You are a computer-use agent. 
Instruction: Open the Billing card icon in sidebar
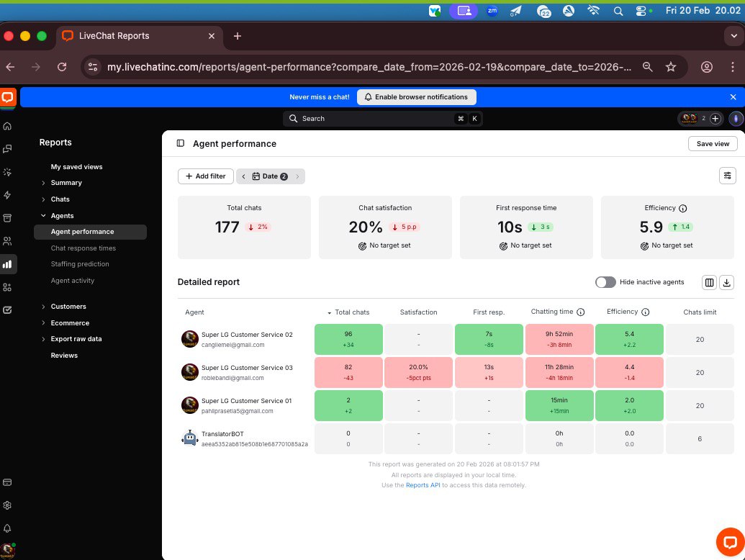(7, 482)
